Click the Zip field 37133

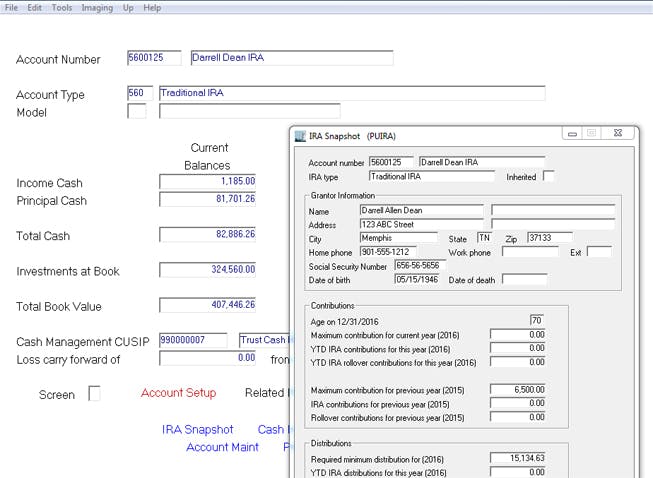(550, 238)
